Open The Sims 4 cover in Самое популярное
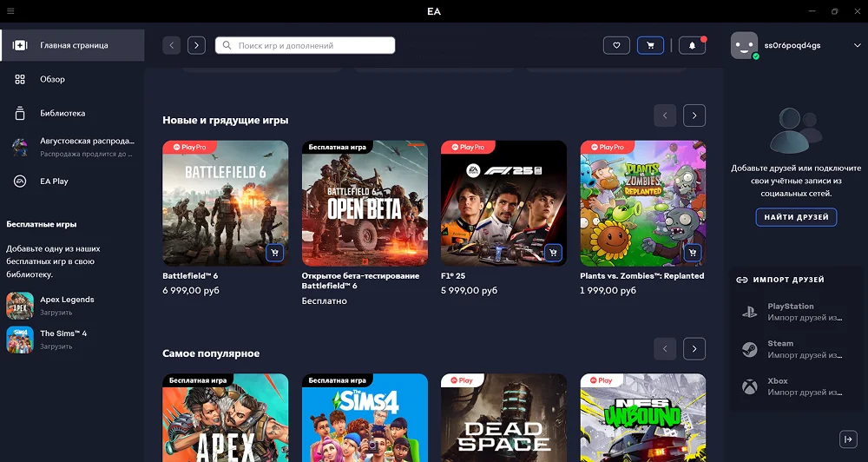Screen dimensions: 868x462 (x=365, y=418)
